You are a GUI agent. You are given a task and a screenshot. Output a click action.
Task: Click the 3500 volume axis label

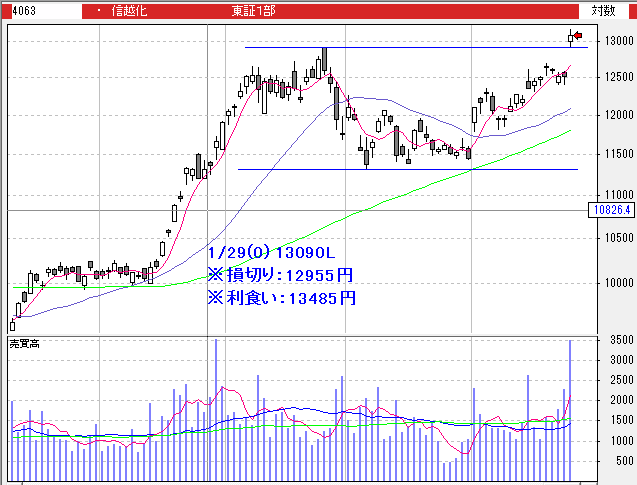616,341
